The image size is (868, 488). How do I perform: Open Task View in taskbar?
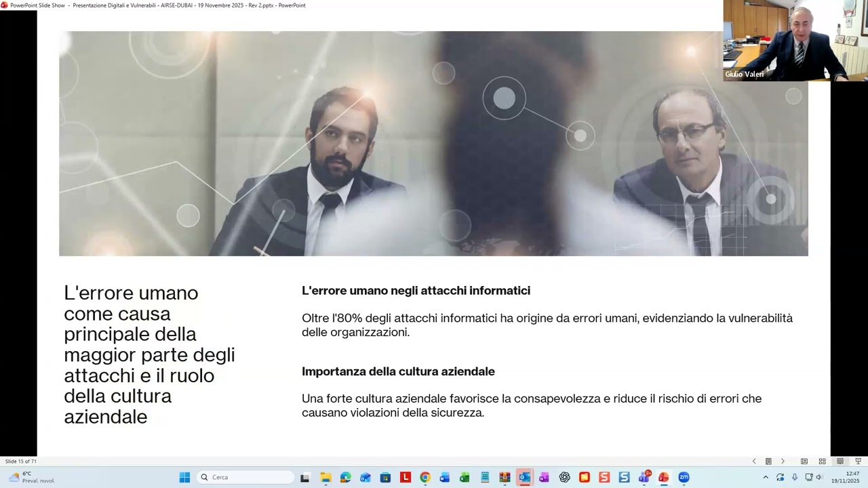[x=305, y=477]
